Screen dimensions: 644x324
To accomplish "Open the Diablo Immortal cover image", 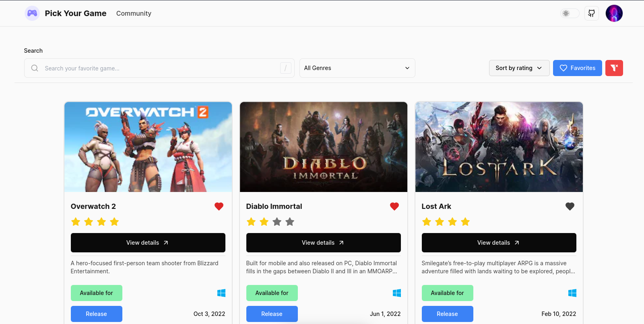I will pyautogui.click(x=324, y=147).
